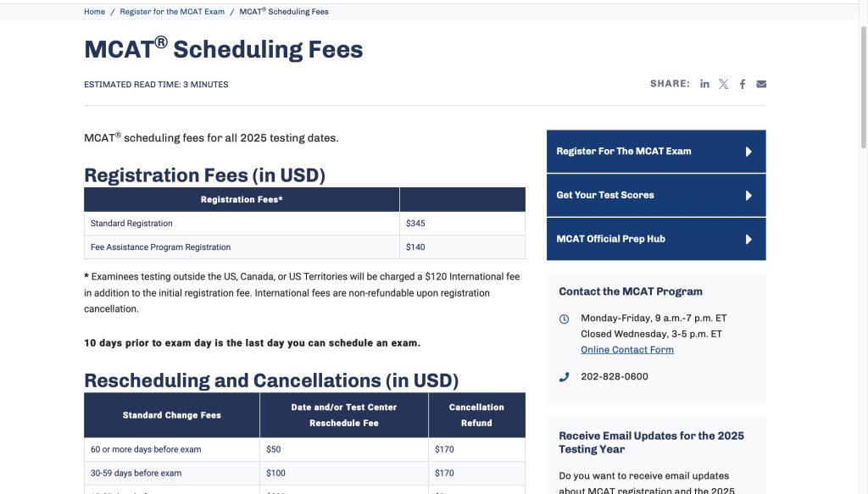
Task: Open Get Your Test Scores button
Action: pos(605,196)
